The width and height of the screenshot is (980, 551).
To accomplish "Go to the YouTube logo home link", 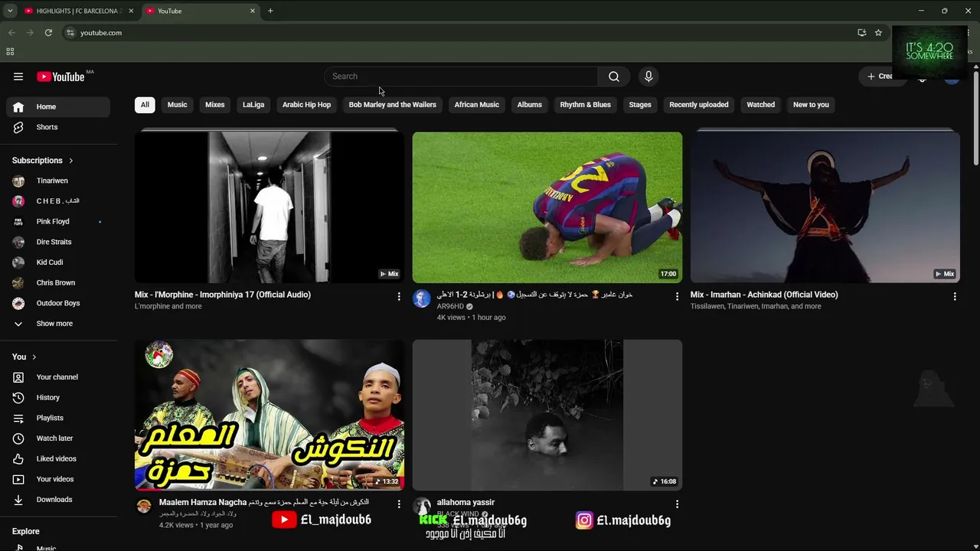I will [x=60, y=77].
